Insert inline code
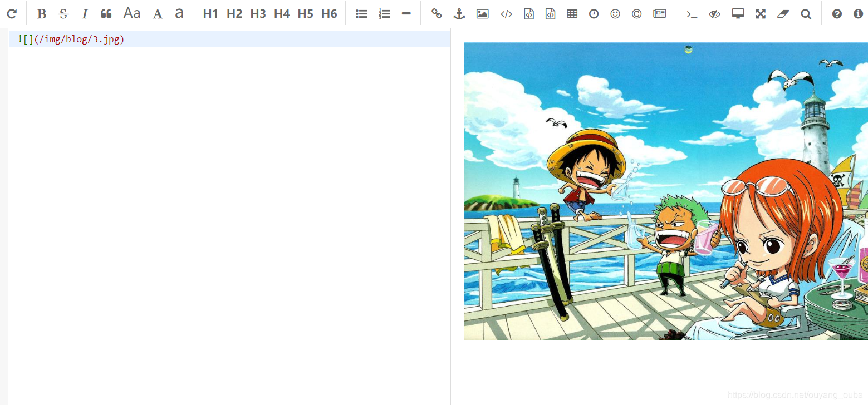This screenshot has height=405, width=868. pyautogui.click(x=506, y=14)
